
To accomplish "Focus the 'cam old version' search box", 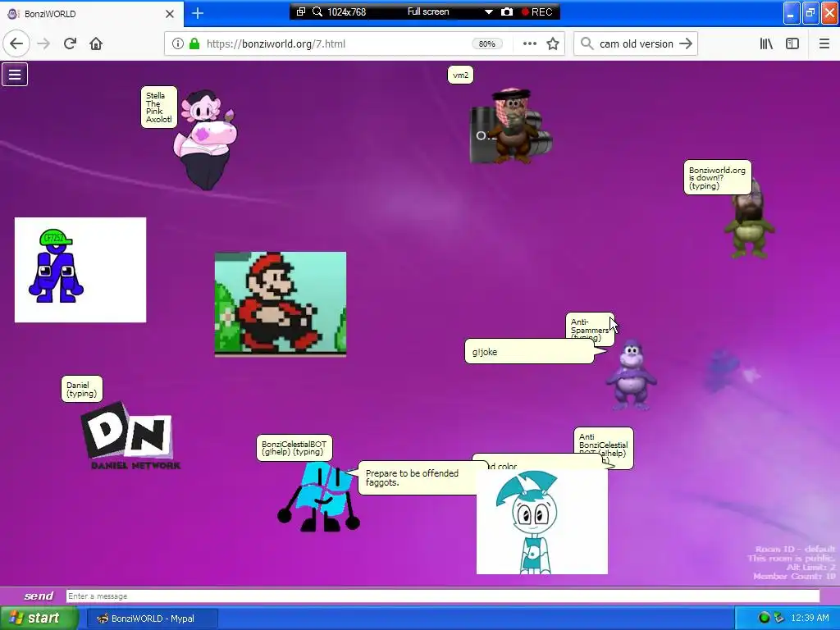I will click(x=636, y=44).
